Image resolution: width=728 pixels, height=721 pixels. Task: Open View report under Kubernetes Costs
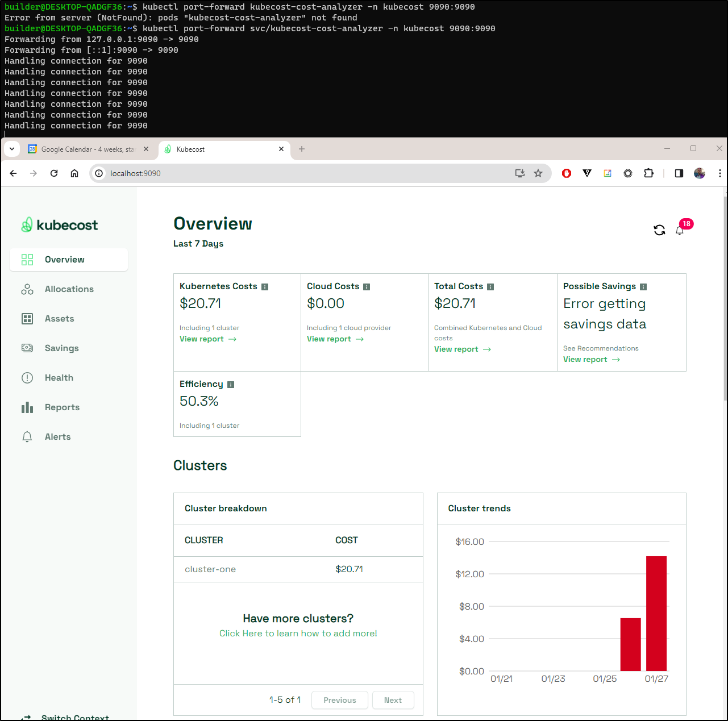[208, 339]
